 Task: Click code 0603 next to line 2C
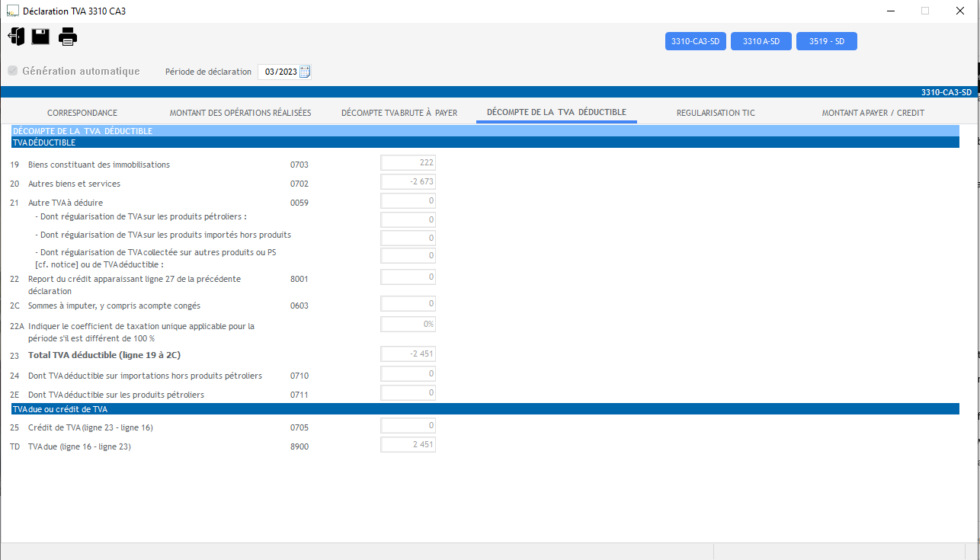(x=299, y=306)
